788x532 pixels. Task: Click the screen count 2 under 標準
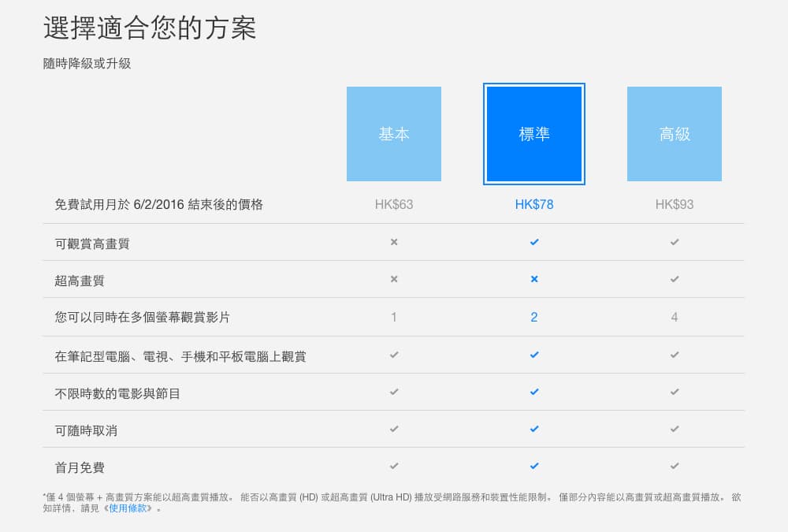tap(534, 317)
